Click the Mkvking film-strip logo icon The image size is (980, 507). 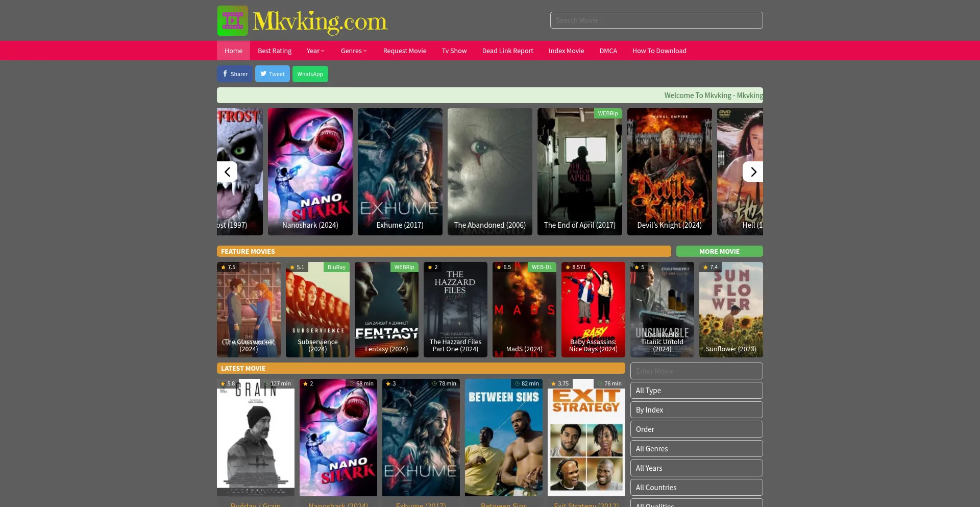(233, 21)
